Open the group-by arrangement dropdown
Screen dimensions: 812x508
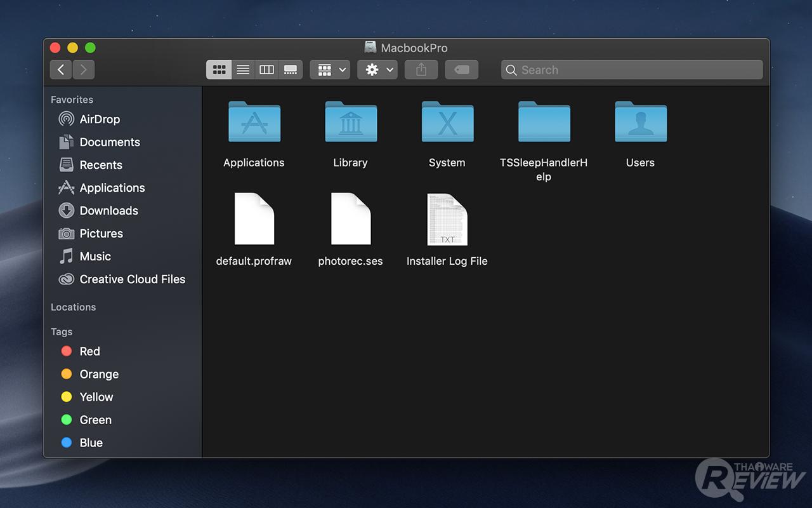click(x=330, y=70)
